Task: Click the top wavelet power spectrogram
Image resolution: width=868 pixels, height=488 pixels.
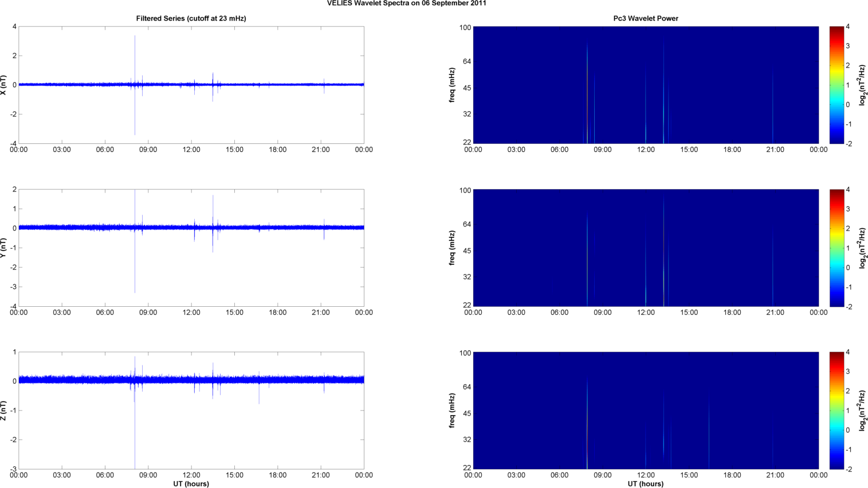Action: [x=646, y=85]
